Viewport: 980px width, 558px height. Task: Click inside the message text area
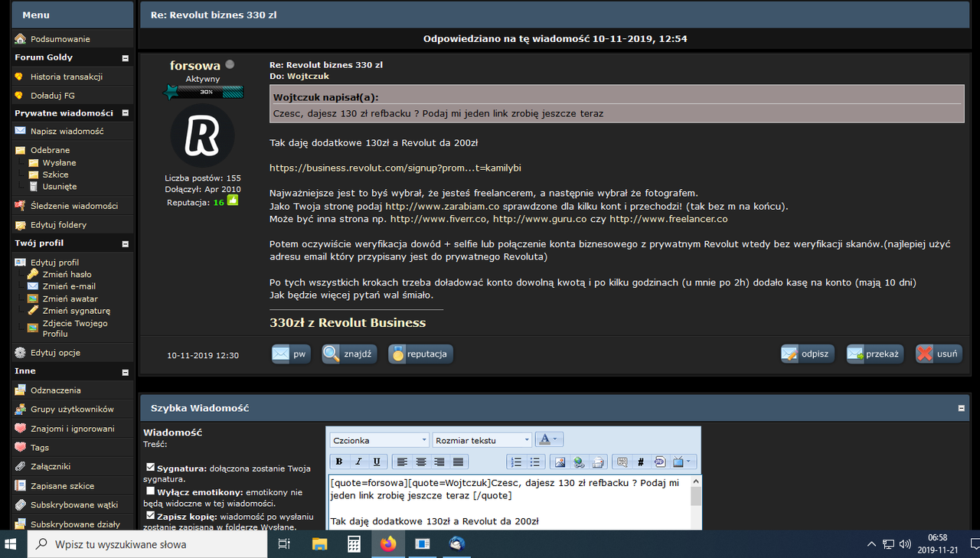pos(508,502)
